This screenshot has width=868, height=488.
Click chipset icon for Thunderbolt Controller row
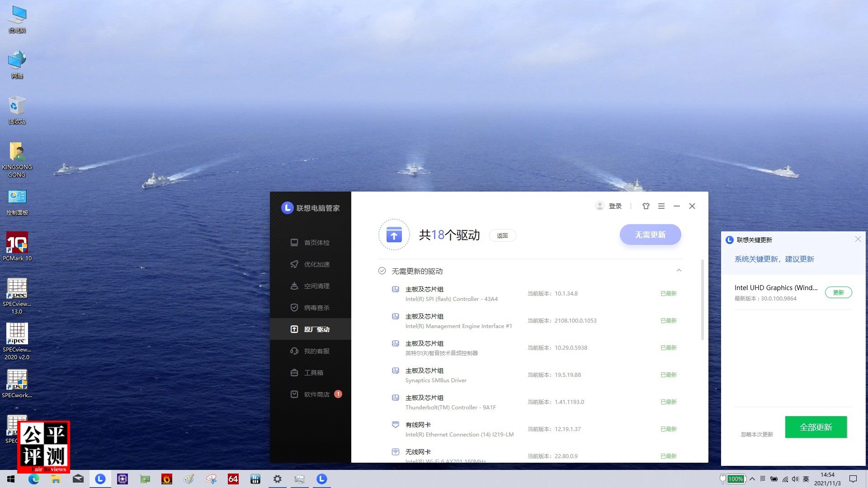point(396,398)
